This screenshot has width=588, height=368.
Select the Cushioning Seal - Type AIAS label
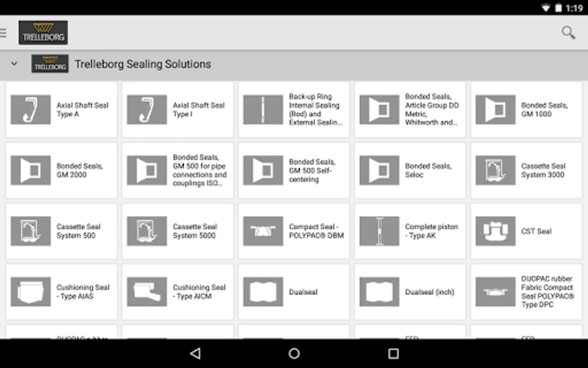pyautogui.click(x=83, y=292)
